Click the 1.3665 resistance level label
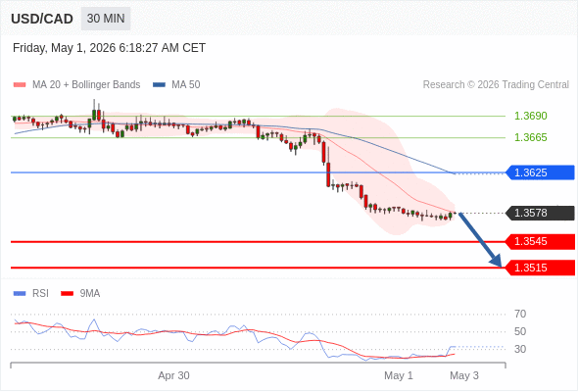 530,137
